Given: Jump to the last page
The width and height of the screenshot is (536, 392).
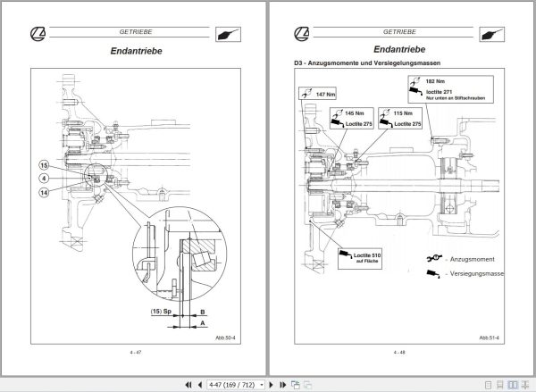Looking at the screenshot, I should 282,385.
